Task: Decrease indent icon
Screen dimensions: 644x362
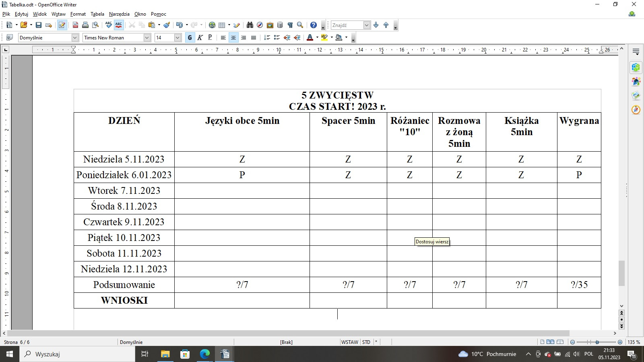Action: [287, 37]
